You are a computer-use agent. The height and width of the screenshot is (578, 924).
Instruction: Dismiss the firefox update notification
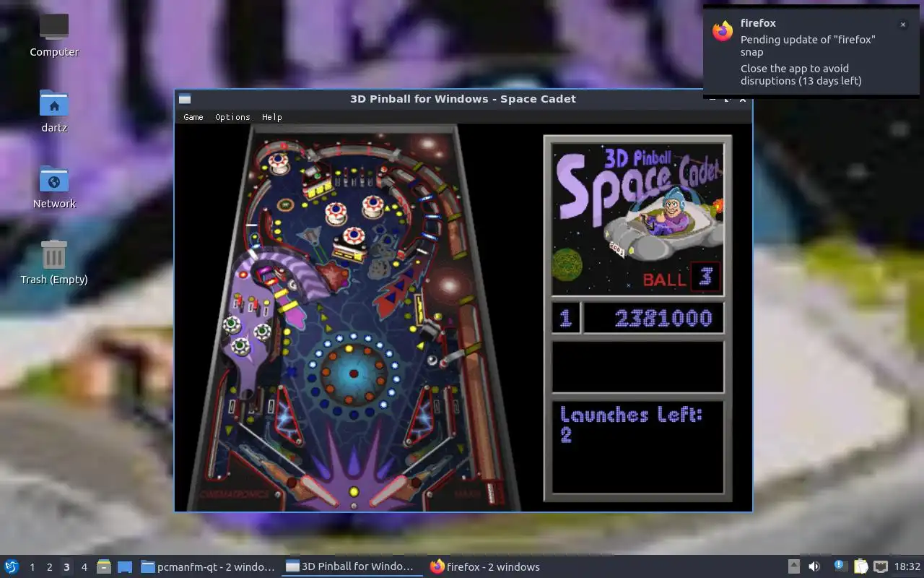tap(902, 25)
